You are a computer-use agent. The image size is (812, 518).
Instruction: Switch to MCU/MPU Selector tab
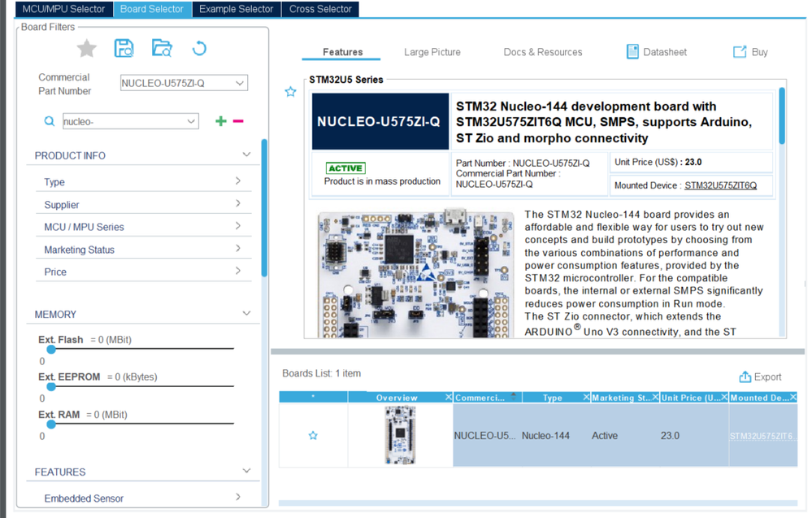click(x=63, y=9)
